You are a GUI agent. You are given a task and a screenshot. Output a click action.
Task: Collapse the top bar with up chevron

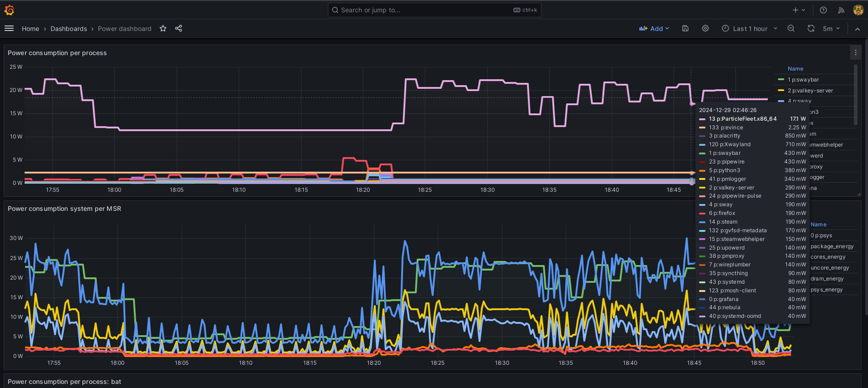[858, 29]
